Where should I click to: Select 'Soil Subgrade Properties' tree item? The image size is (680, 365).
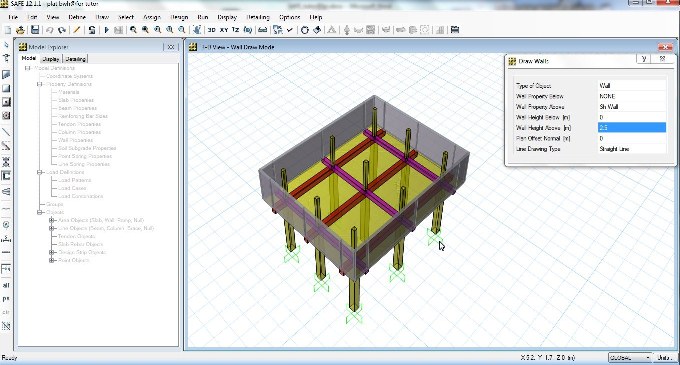point(87,148)
